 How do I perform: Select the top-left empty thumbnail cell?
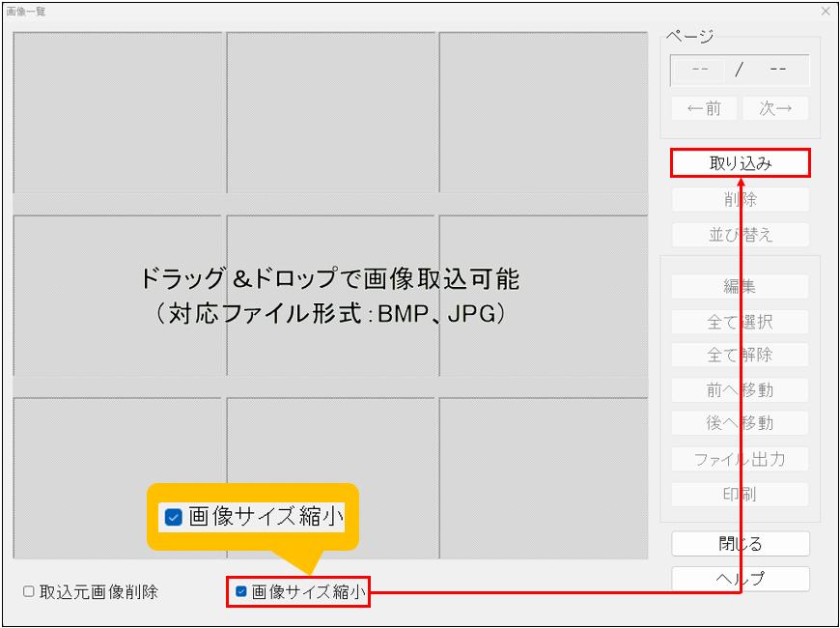click(x=118, y=112)
